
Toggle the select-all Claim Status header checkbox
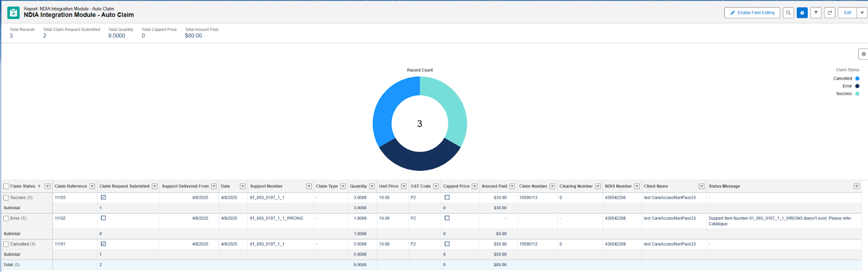[6, 186]
